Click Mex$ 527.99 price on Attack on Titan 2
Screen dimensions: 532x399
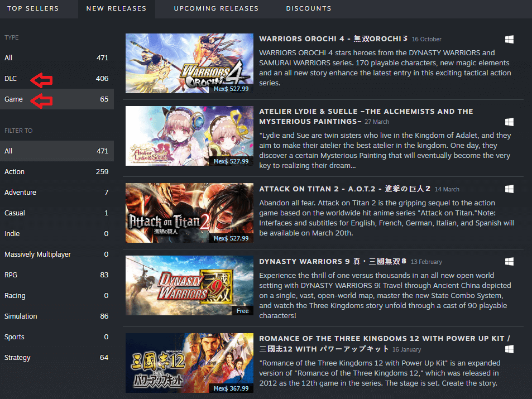[231, 238]
